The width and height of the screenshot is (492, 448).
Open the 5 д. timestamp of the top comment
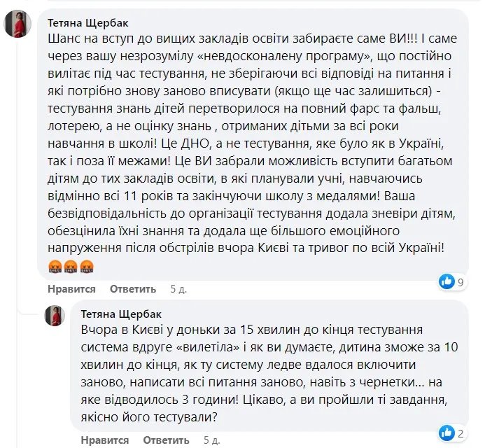(178, 288)
